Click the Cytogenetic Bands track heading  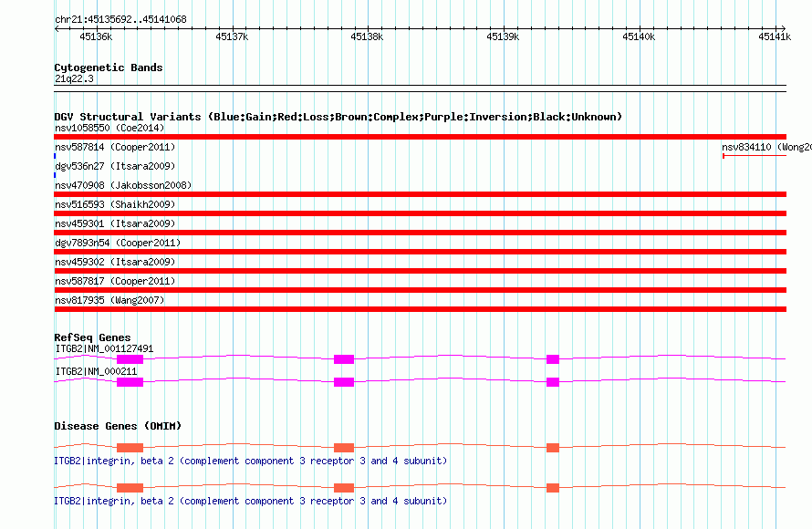(x=109, y=67)
